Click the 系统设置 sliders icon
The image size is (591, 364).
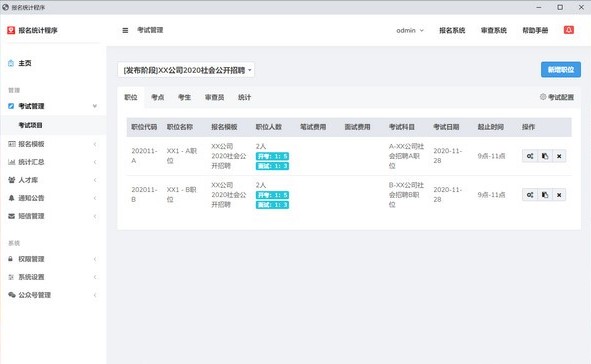[x=11, y=277]
